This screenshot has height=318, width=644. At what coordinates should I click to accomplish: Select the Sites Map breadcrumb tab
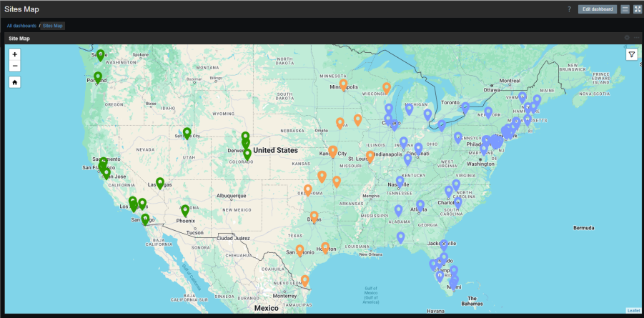53,26
